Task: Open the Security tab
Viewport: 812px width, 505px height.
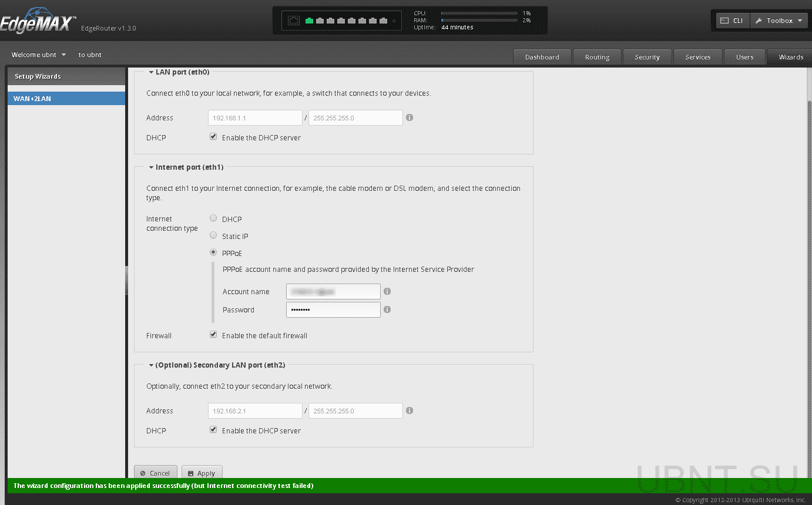Action: 647,57
